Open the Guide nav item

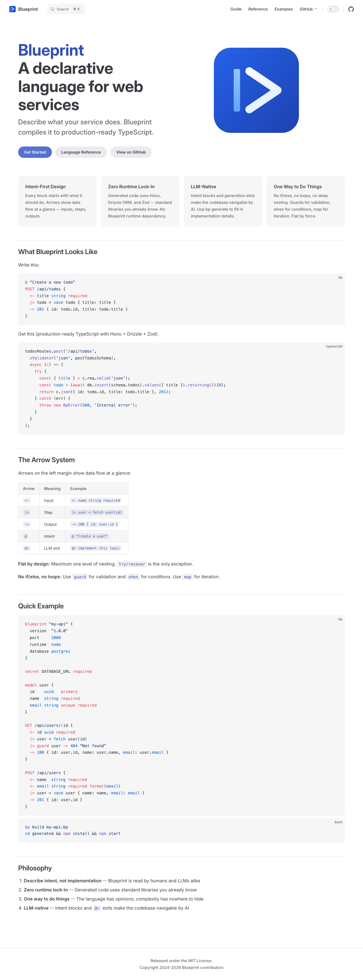click(x=236, y=9)
